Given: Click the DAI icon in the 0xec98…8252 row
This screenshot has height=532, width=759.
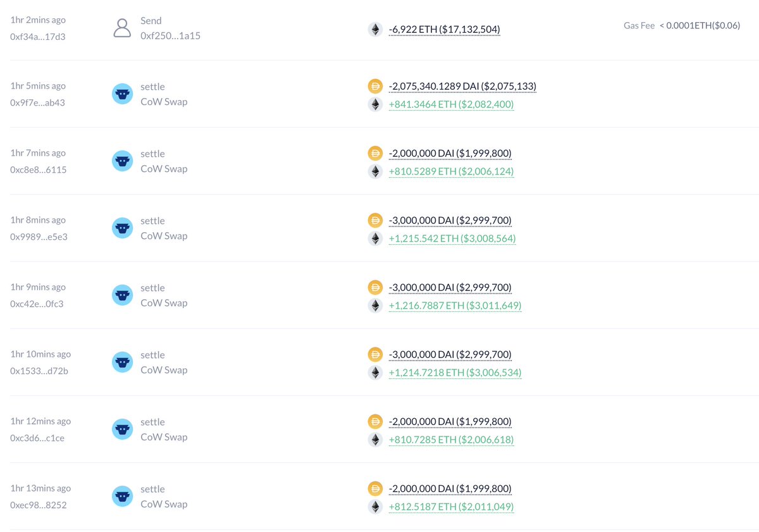Looking at the screenshot, I should click(375, 488).
